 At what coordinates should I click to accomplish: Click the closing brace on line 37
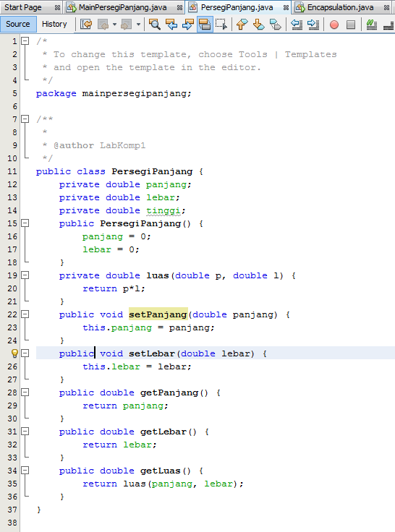coord(39,510)
